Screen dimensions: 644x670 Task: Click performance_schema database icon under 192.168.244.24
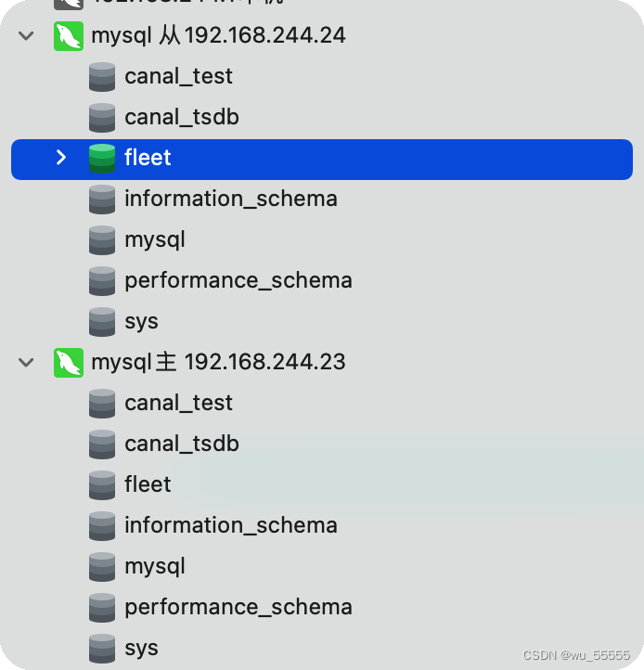click(x=102, y=281)
